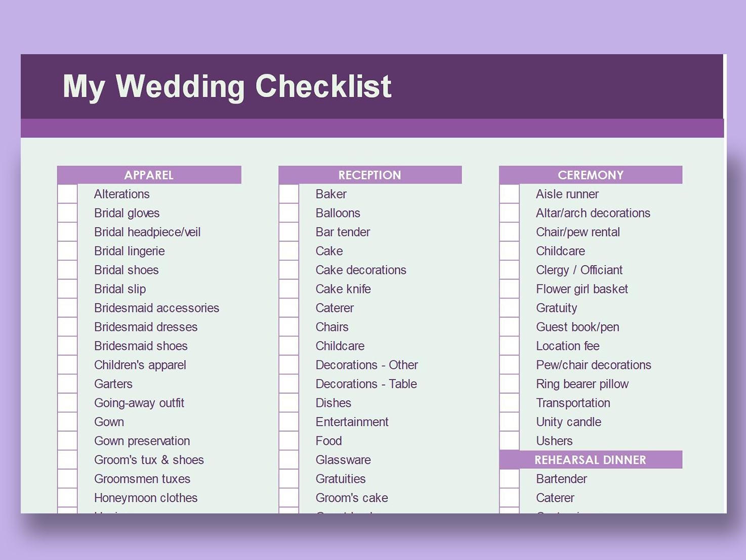Click the Groom's cake list item
The height and width of the screenshot is (560, 746).
352,498
